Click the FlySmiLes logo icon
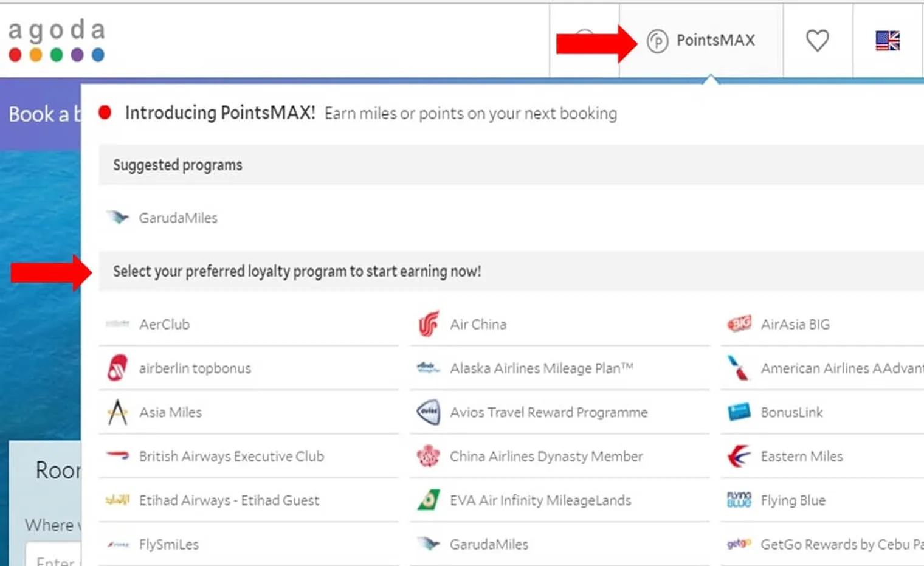Image resolution: width=924 pixels, height=566 pixels. pos(118,544)
